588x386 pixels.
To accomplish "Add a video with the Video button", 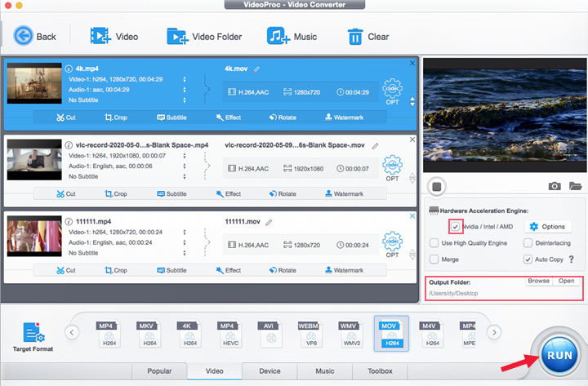I will 114,37.
